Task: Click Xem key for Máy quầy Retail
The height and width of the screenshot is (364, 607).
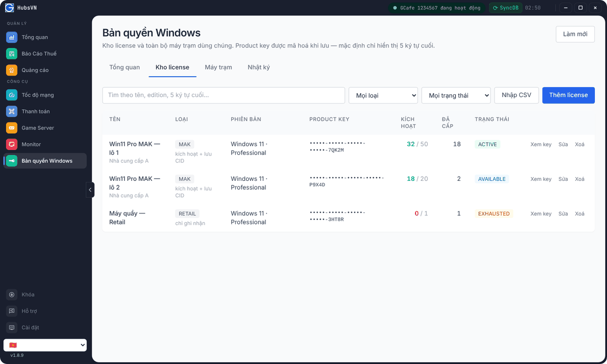Action: (x=541, y=214)
